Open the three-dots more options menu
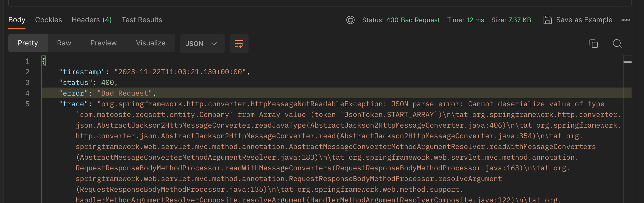This screenshot has width=644, height=203. pos(626,20)
